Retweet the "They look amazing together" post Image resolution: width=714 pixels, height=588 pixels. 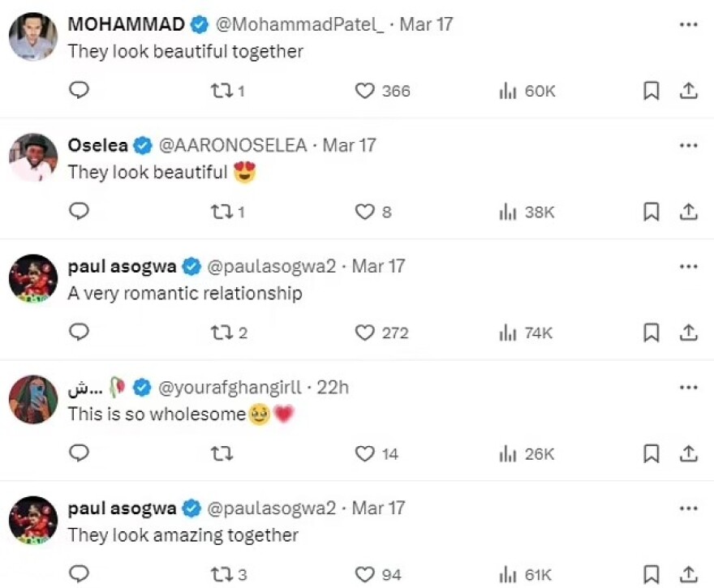(220, 574)
